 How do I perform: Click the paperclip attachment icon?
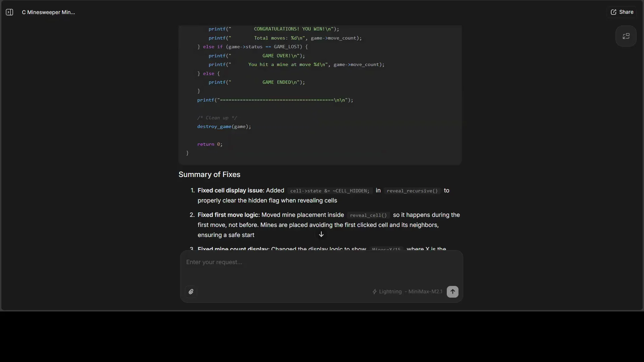point(191,292)
